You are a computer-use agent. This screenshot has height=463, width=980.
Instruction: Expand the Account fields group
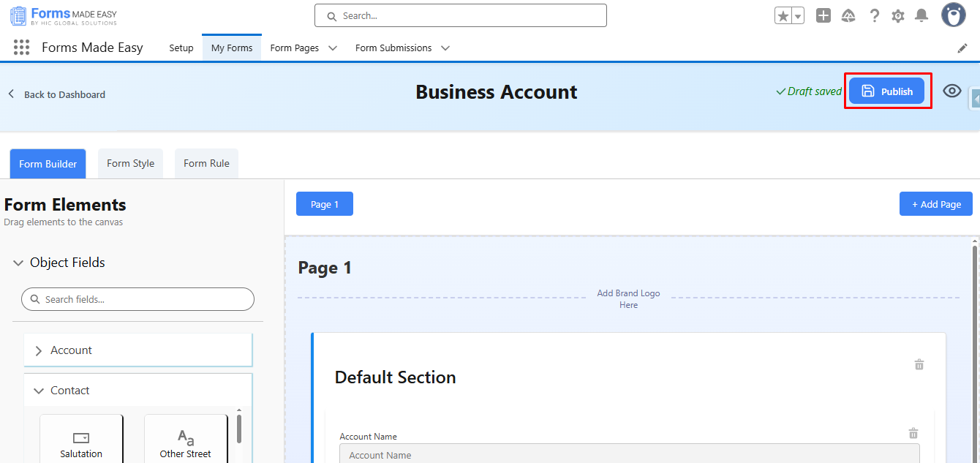(x=39, y=350)
